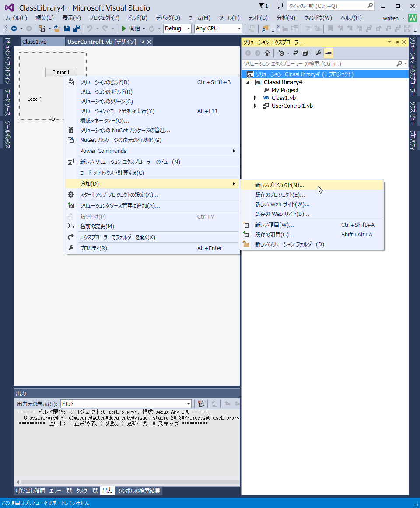Click the Navigate Backward arrow on the toolbar
420x508 pixels.
coord(14,28)
